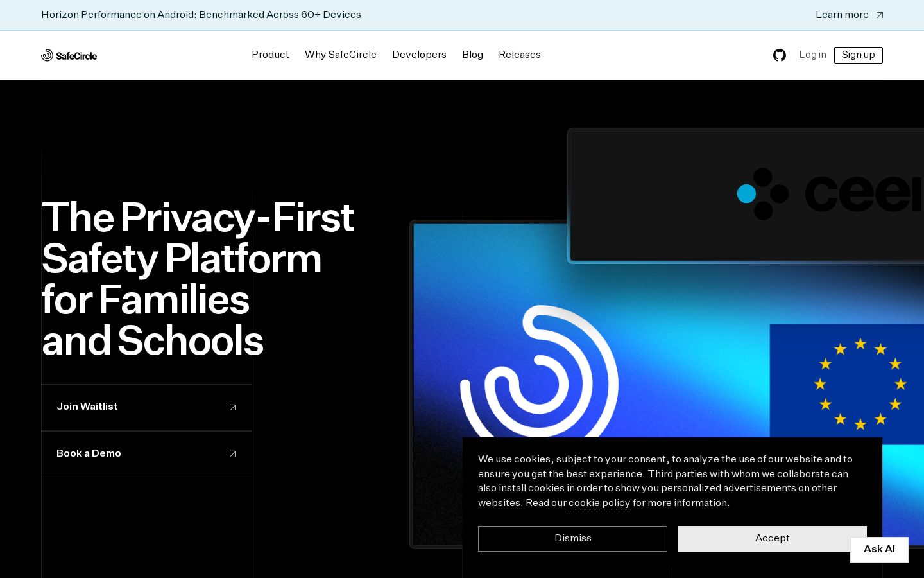Image resolution: width=924 pixels, height=578 pixels.
Task: Click the Sign up button
Action: (x=859, y=55)
